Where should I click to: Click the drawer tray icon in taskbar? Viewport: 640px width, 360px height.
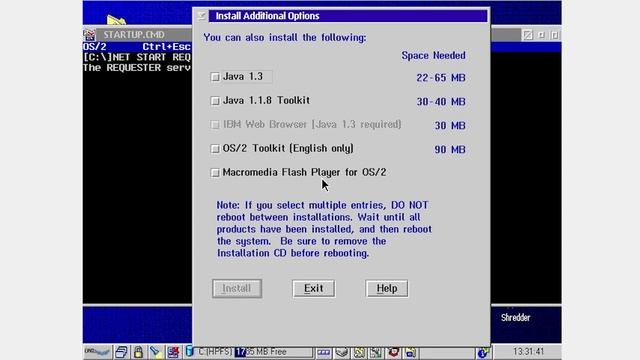(342, 352)
